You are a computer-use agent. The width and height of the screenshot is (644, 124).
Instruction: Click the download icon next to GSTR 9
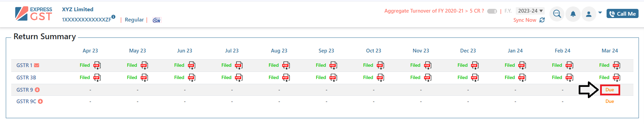tap(37, 90)
